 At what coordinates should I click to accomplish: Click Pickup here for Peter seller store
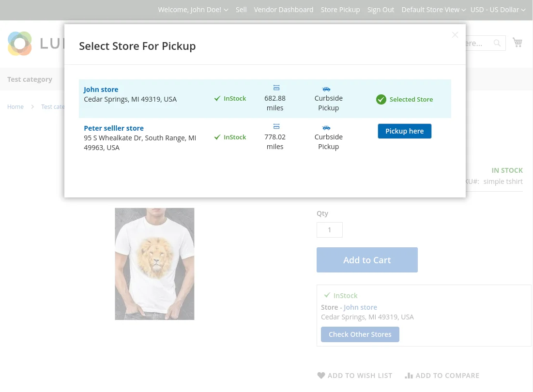tap(404, 131)
